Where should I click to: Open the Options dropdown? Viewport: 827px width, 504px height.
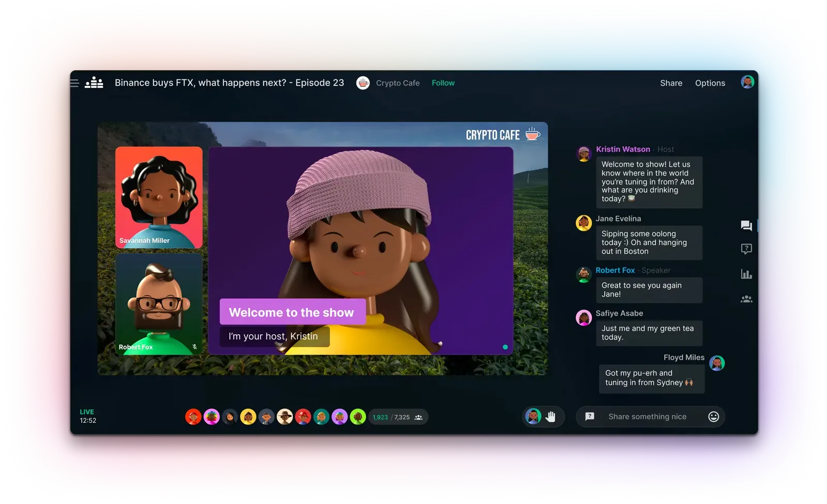tap(710, 83)
